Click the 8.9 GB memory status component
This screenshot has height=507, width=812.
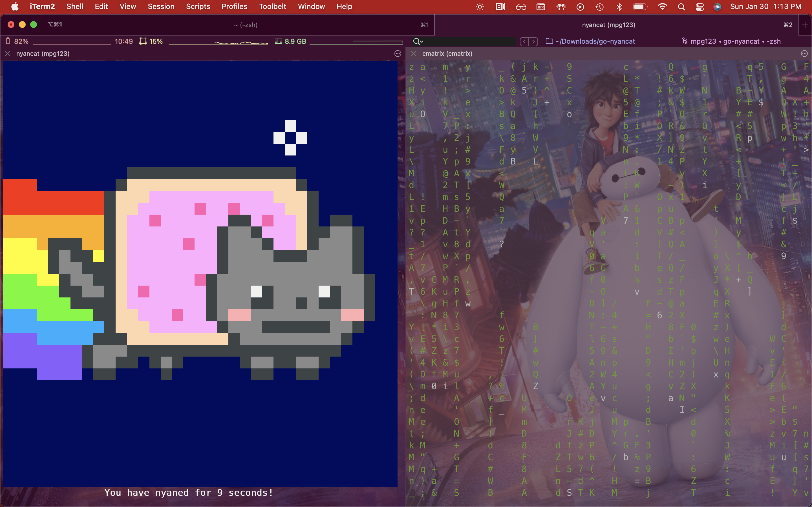coord(291,41)
